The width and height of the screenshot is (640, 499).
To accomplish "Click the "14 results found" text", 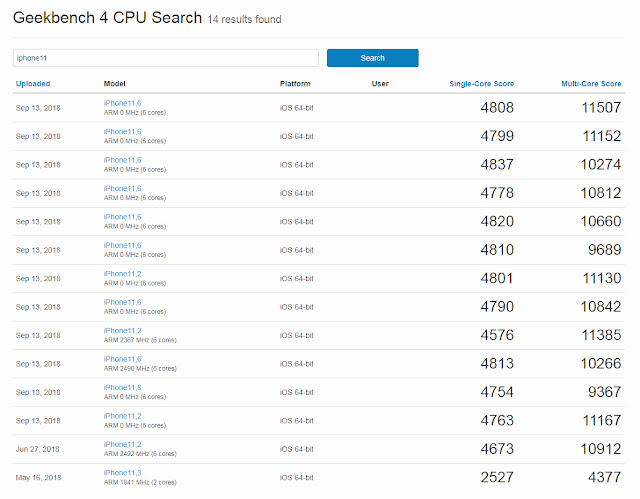I will [x=244, y=20].
